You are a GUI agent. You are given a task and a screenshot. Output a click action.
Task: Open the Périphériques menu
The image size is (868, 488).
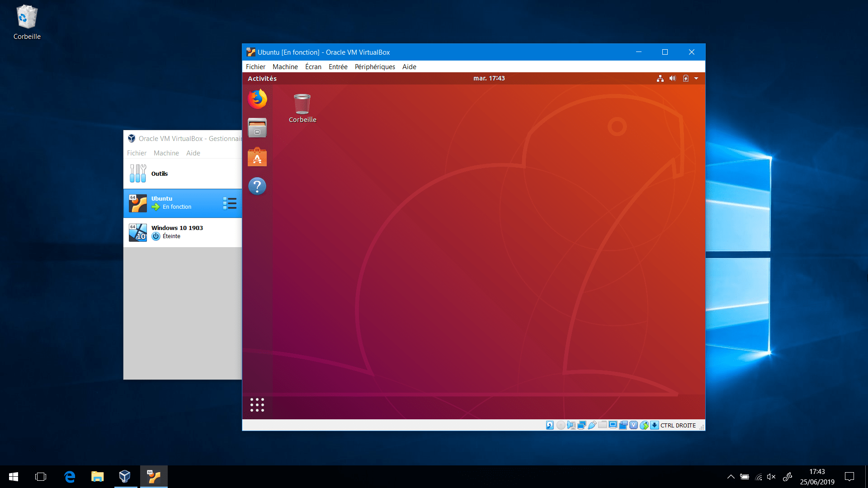(375, 67)
